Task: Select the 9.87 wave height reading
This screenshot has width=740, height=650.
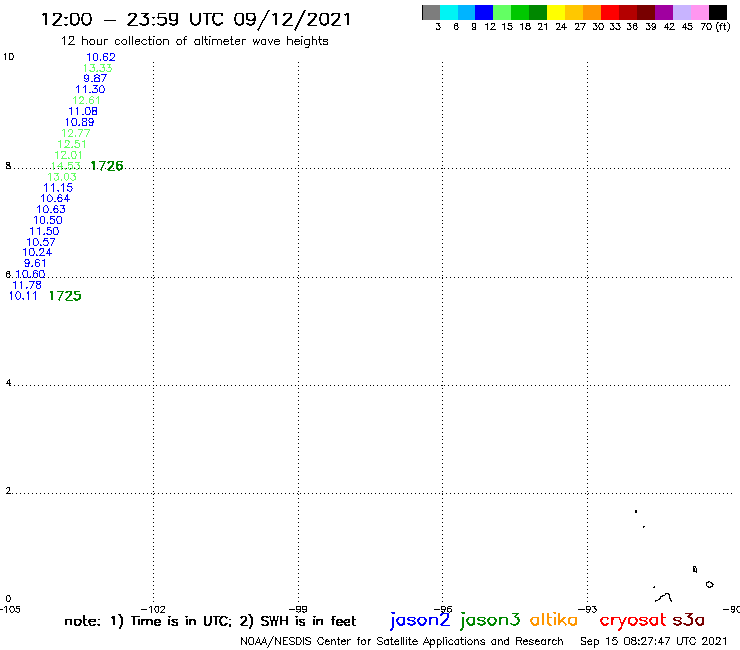Action: click(95, 78)
